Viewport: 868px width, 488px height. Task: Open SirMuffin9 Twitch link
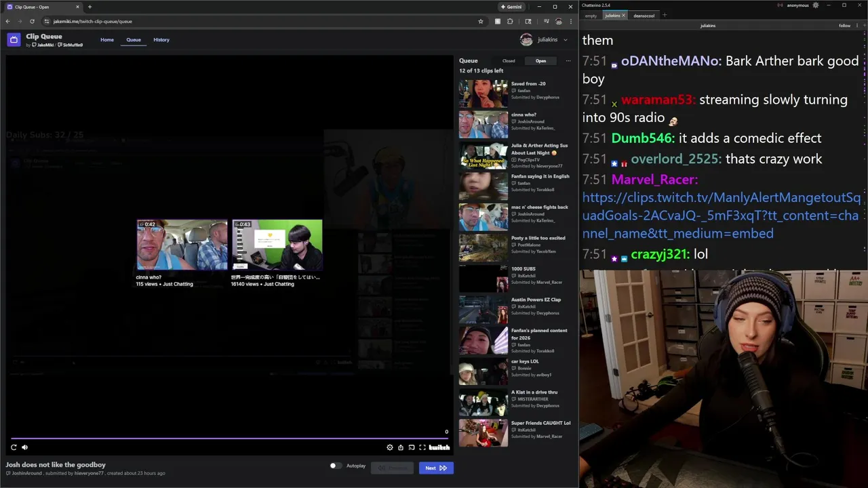(x=71, y=45)
